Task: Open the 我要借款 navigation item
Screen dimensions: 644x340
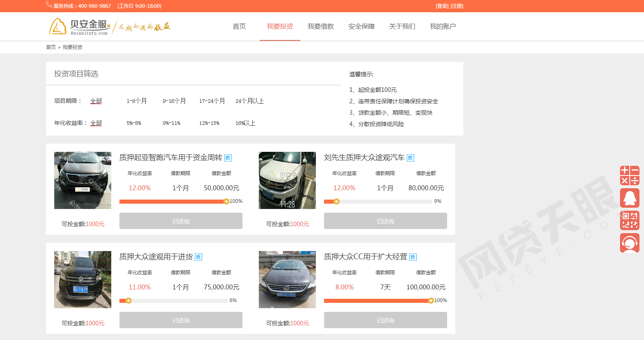Action: pos(321,27)
